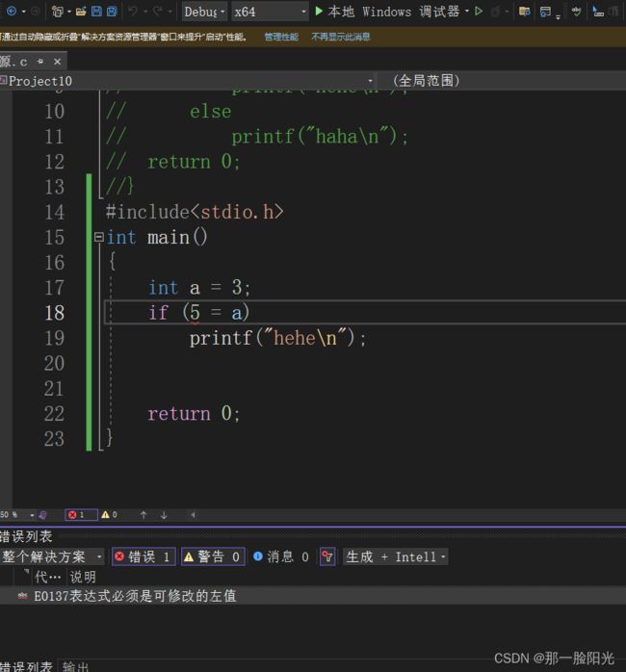626x672 pixels.
Task: Click the save file icon
Action: point(97,12)
